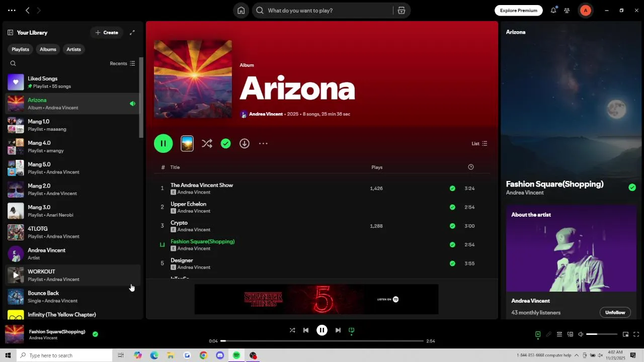Click the Home icon in top bar
This screenshot has width=644, height=362.
point(241,11)
